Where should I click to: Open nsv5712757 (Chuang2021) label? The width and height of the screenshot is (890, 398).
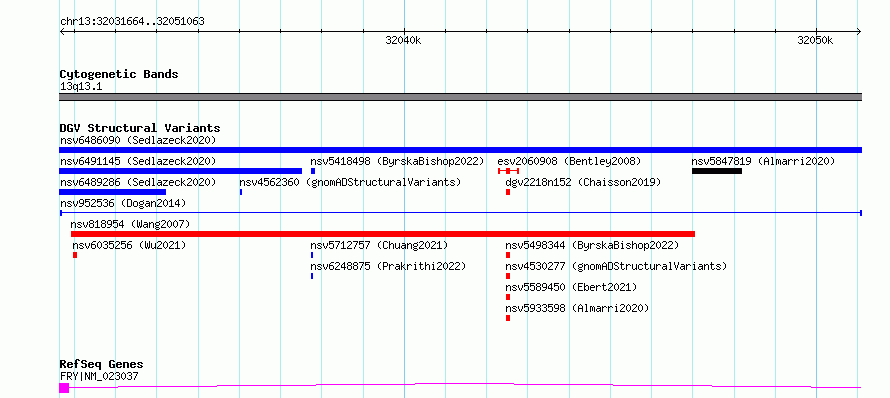tap(379, 245)
